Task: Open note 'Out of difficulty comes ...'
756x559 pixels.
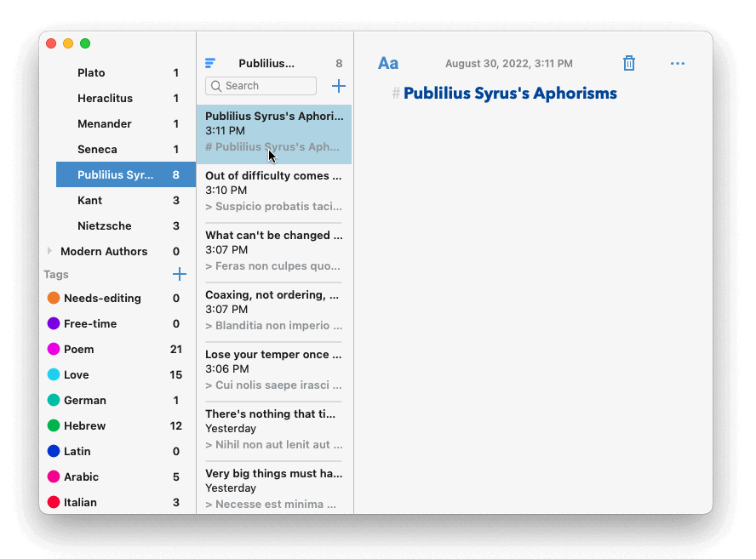Action: 274,194
